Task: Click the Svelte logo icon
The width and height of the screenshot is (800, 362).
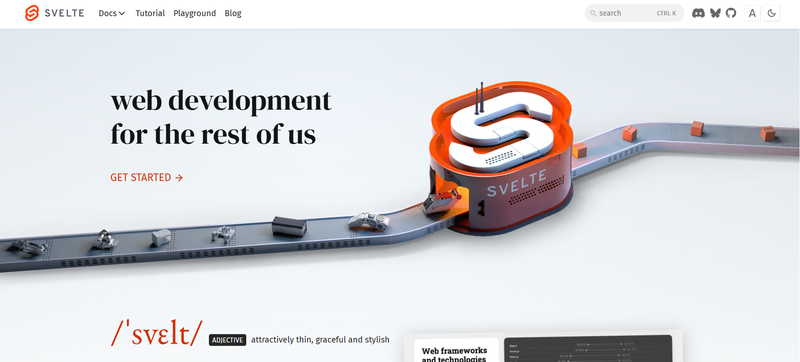Action: coord(32,13)
